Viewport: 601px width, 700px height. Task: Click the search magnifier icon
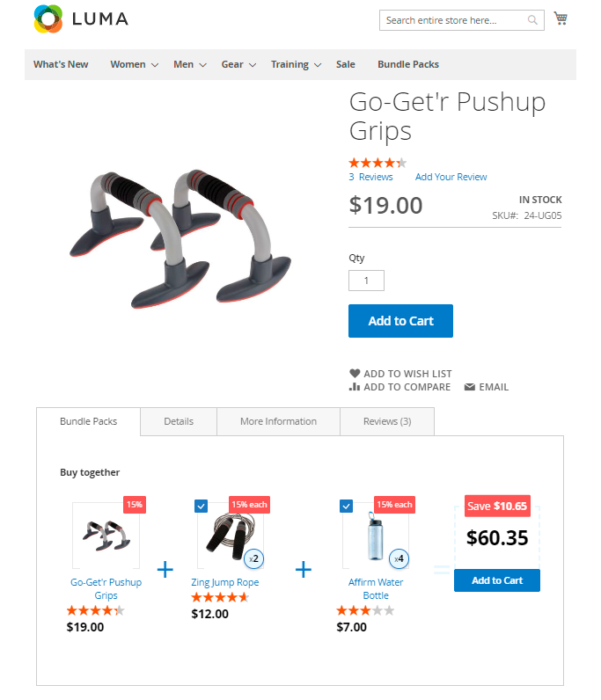533,20
